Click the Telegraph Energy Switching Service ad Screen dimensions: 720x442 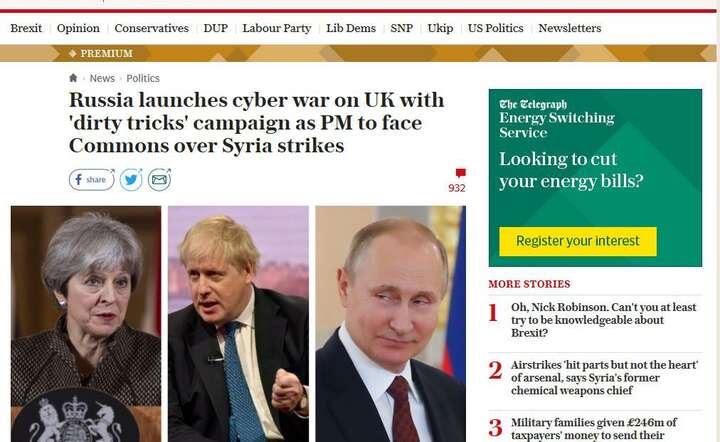[595, 178]
